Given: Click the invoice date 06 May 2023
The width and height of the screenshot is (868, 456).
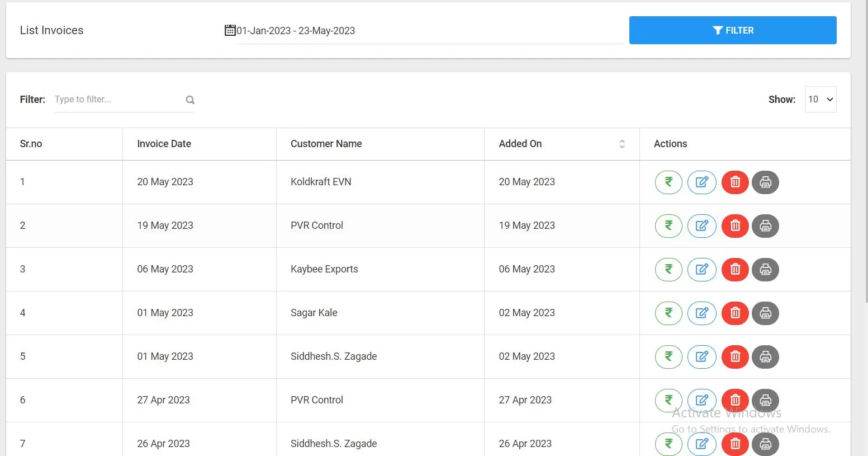Looking at the screenshot, I should pyautogui.click(x=165, y=269).
